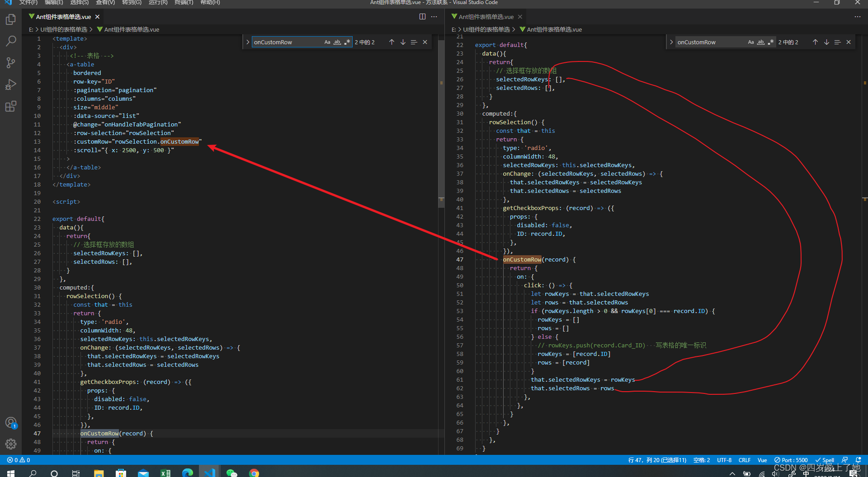The width and height of the screenshot is (868, 477).
Task: Toggle Use Regular Expression in left find widget
Action: (x=347, y=42)
